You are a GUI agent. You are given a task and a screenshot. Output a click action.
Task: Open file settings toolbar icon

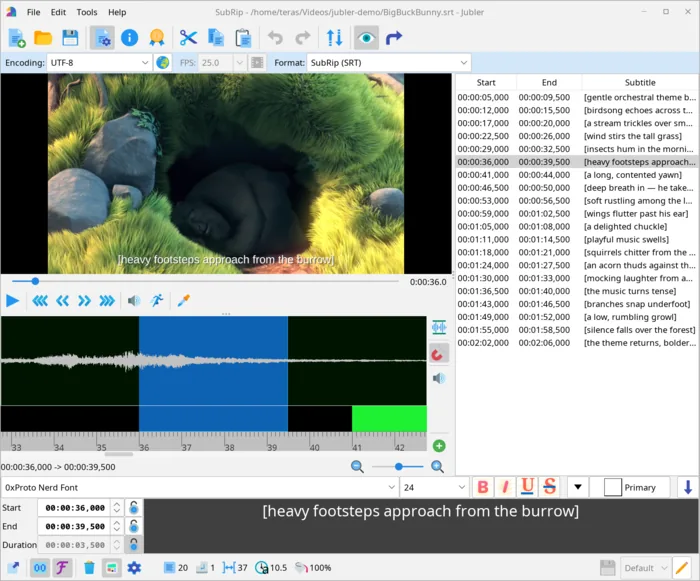click(102, 38)
